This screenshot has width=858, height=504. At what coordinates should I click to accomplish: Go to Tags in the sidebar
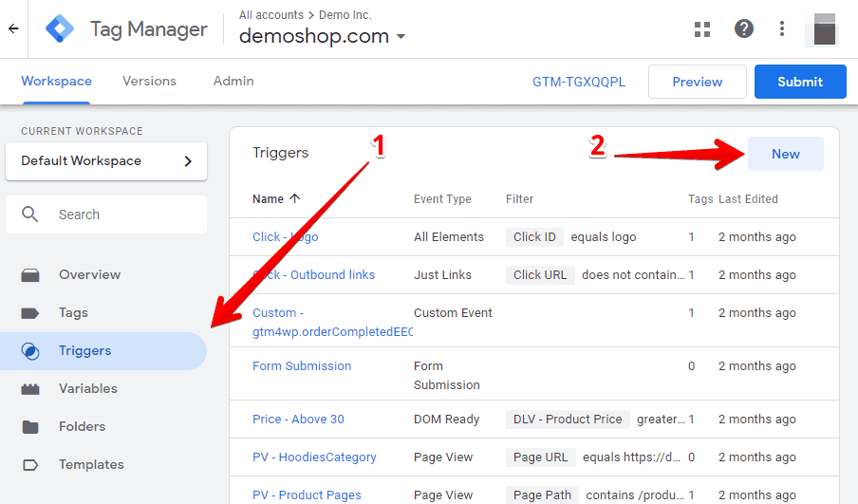[73, 313]
